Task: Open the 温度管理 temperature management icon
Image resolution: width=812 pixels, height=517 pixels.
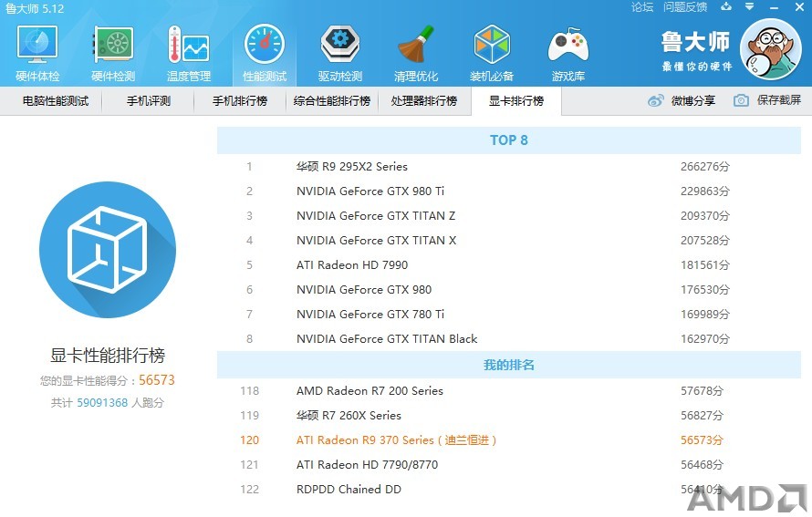Action: coord(189,45)
